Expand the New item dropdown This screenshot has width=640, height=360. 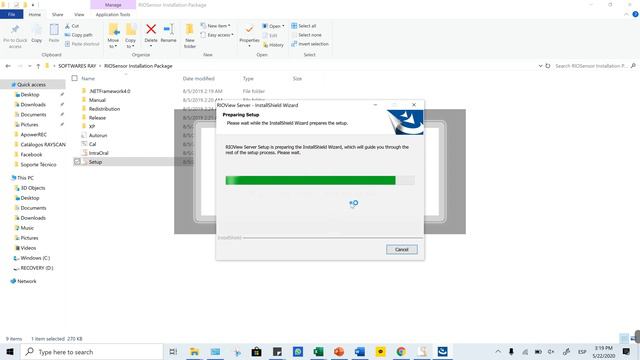[x=216, y=26]
